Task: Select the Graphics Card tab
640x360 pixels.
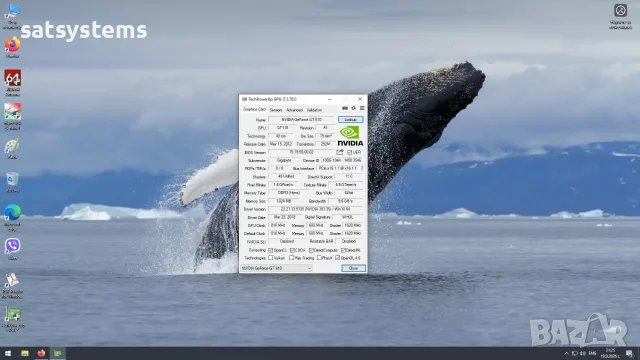Action: (254, 109)
